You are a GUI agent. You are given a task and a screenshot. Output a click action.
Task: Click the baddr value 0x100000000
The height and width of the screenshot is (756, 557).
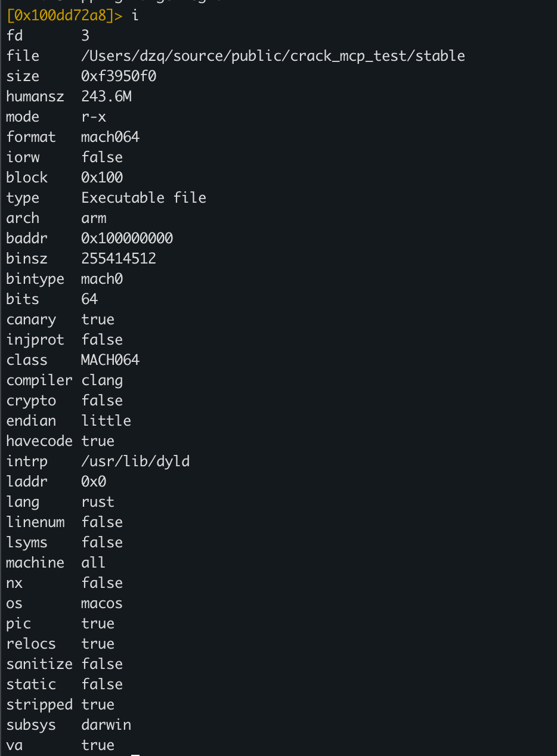pyautogui.click(x=127, y=238)
